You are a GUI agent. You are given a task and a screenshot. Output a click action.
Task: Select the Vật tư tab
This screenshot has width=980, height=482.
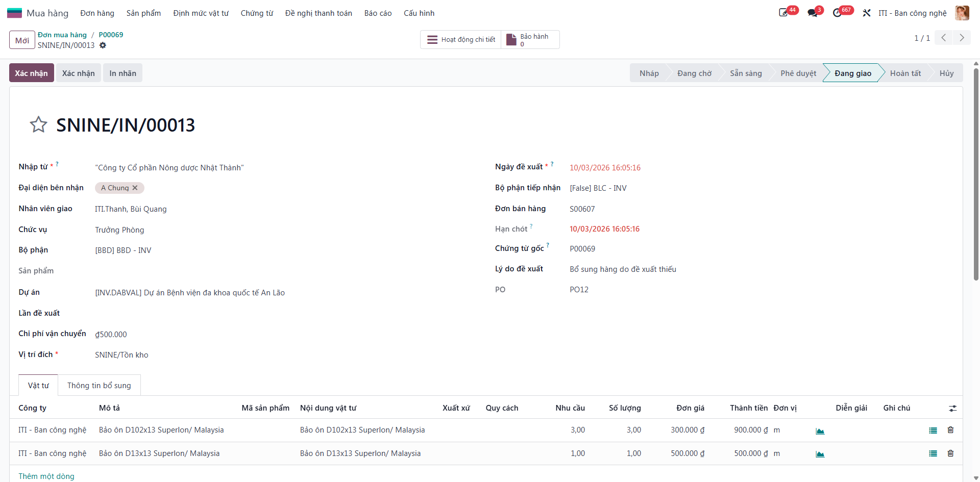coord(38,385)
